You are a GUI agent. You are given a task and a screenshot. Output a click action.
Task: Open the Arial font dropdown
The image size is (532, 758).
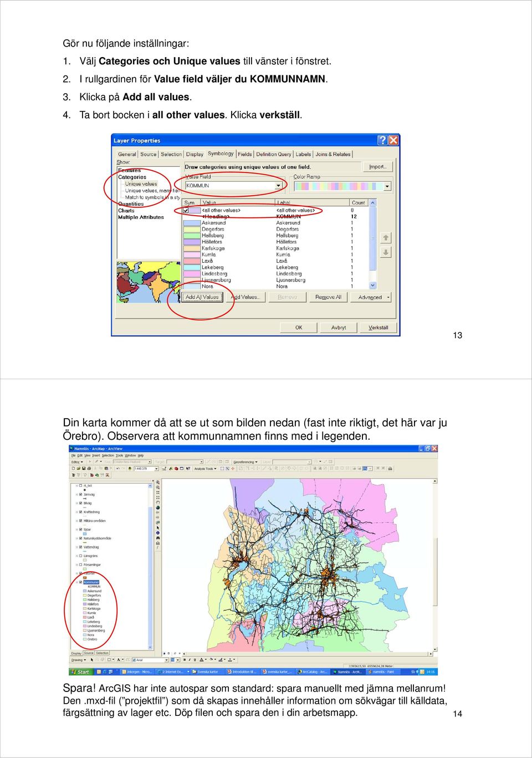click(x=166, y=660)
